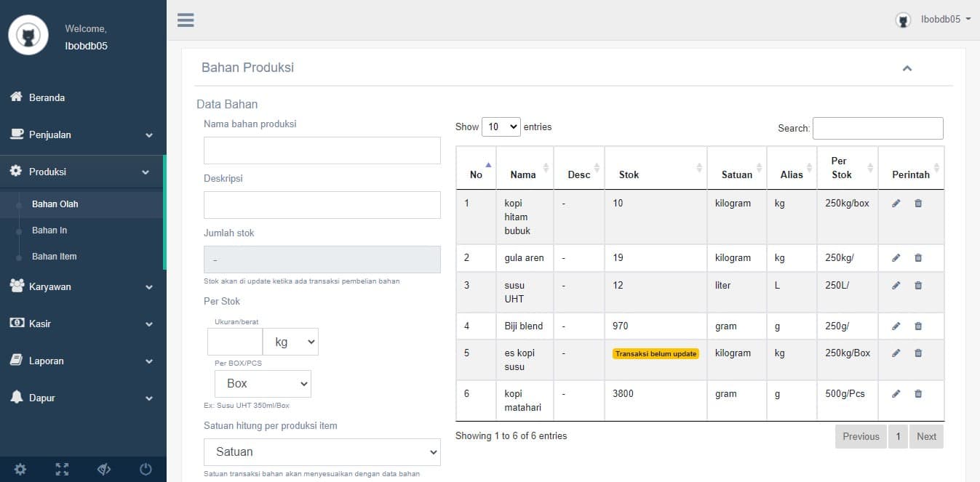Click the Next pagination button
The image size is (980, 482).
(x=925, y=437)
